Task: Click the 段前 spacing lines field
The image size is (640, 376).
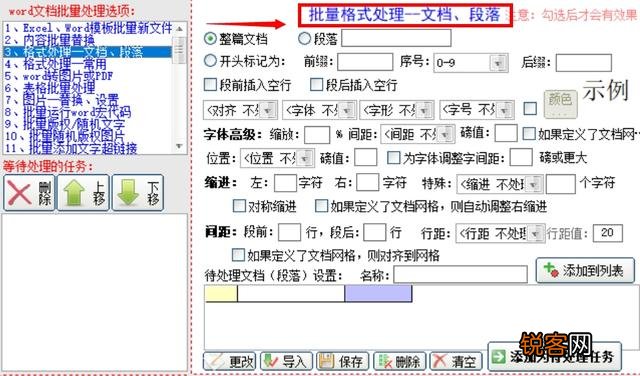Action: click(289, 232)
